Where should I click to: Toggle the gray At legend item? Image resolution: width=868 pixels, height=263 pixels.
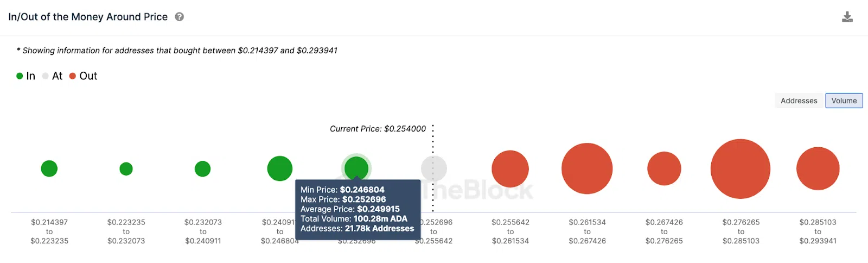[53, 76]
